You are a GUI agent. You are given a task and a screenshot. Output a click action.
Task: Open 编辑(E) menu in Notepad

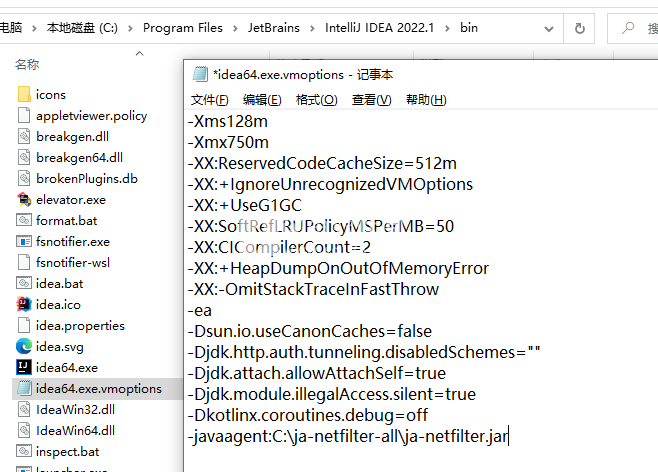pyautogui.click(x=262, y=100)
